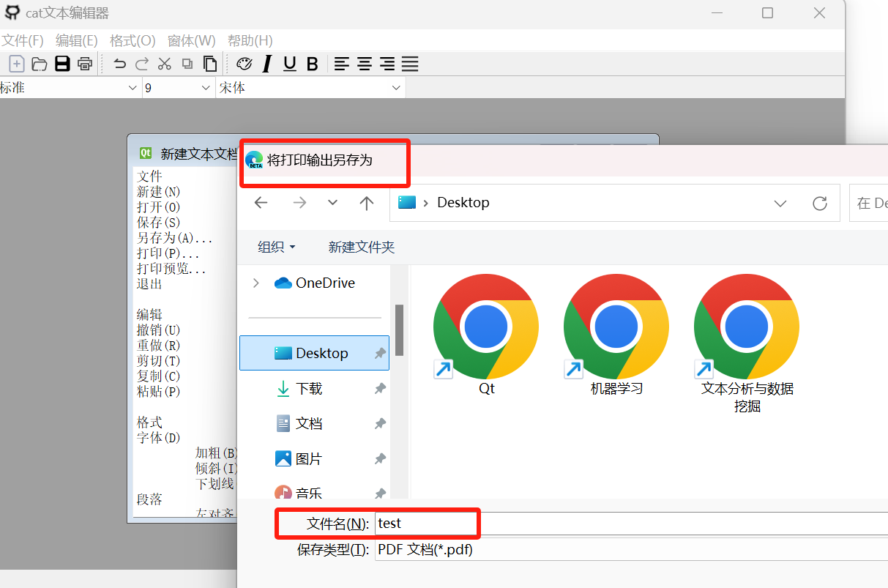The width and height of the screenshot is (888, 588).
Task: Click the Undo arrow icon
Action: (120, 64)
